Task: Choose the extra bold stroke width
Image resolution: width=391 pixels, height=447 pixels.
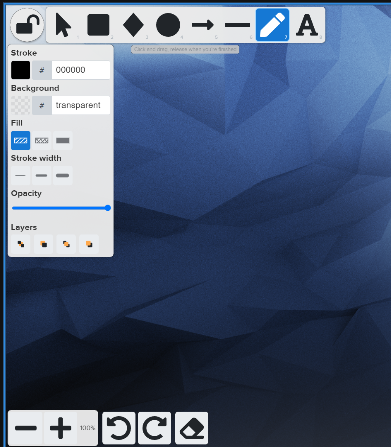Action: click(x=63, y=175)
